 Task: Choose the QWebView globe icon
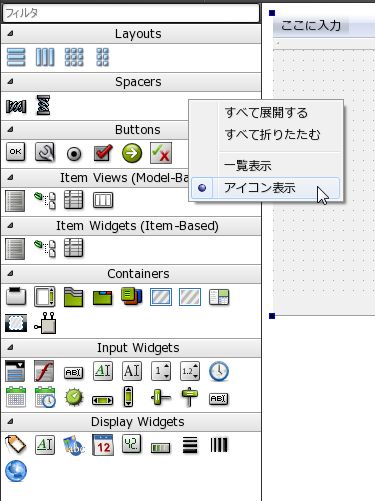point(16,471)
